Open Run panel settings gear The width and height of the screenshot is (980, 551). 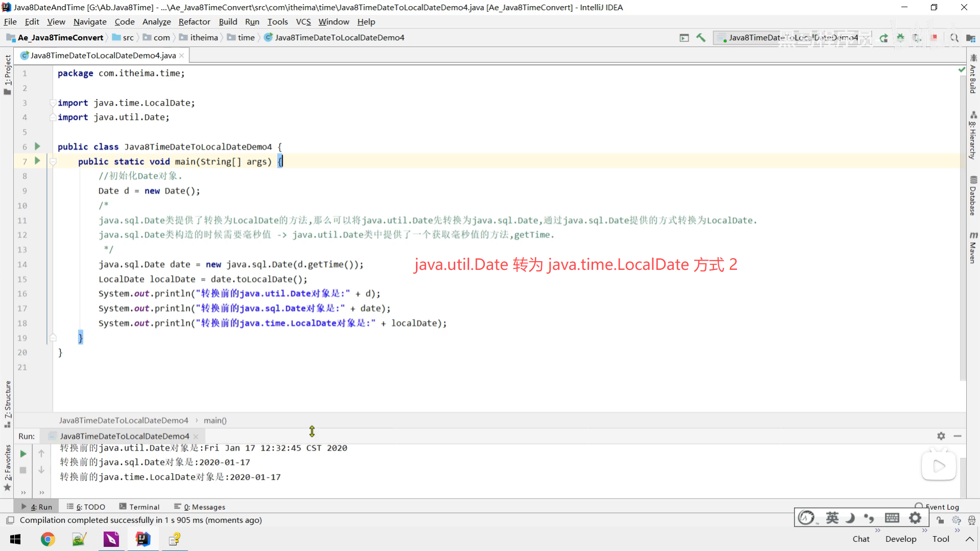[x=941, y=436]
